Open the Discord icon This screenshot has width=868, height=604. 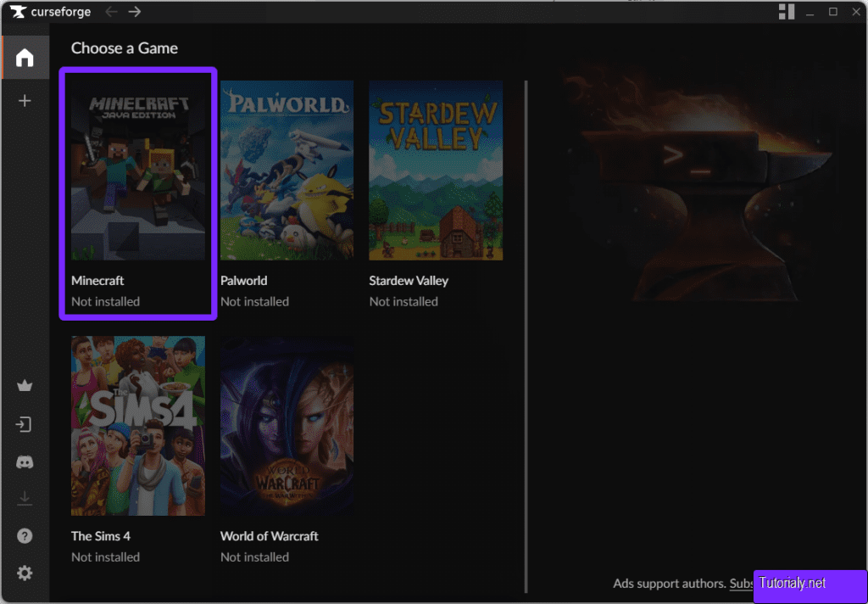point(25,462)
